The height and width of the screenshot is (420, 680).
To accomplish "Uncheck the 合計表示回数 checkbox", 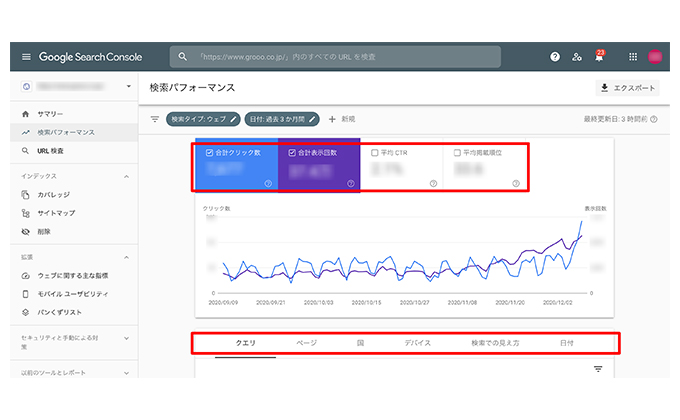I will point(292,153).
